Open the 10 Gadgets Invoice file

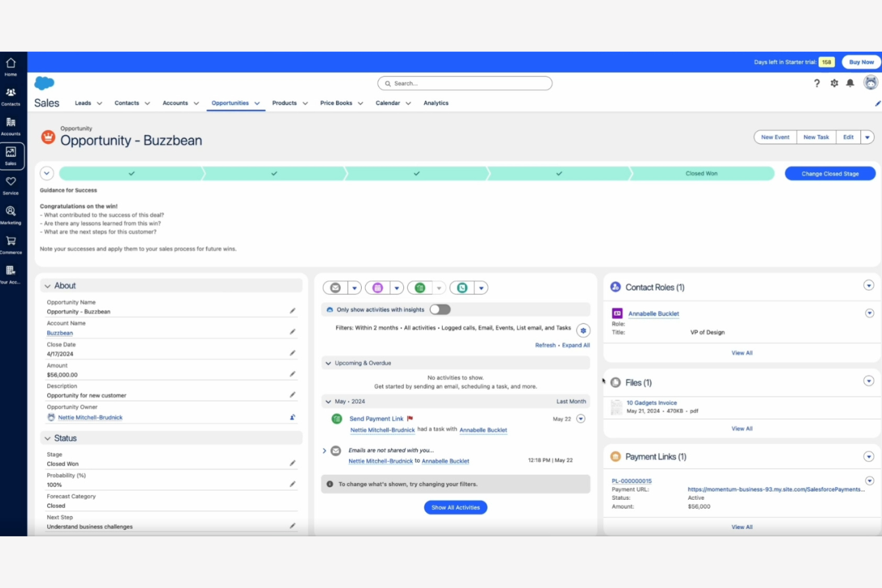(651, 403)
